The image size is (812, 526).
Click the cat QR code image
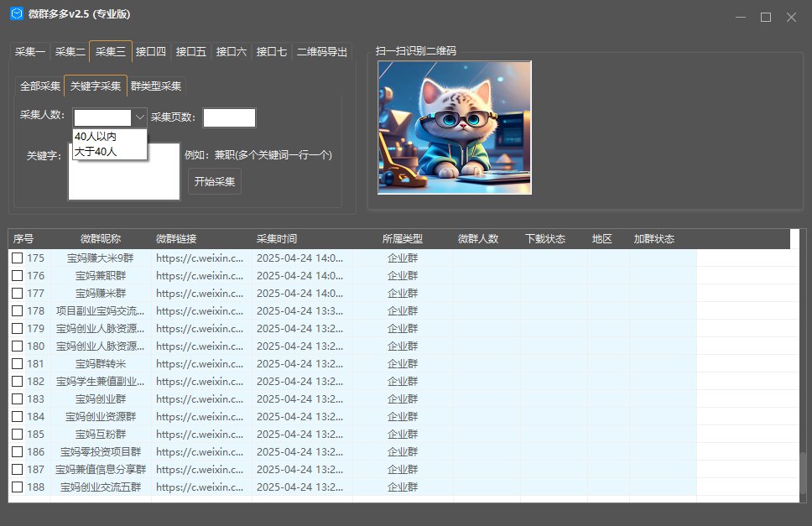click(x=454, y=128)
